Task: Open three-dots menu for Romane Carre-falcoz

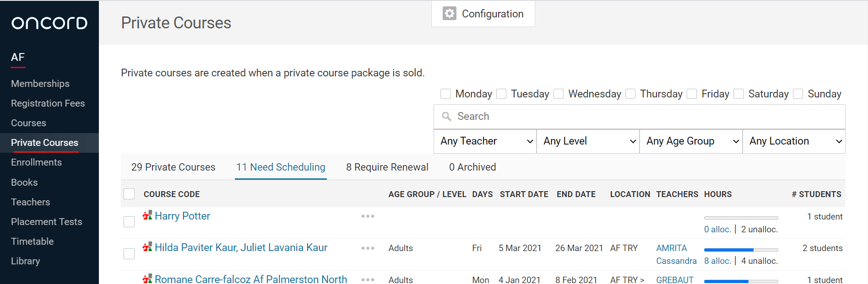Action: click(368, 279)
